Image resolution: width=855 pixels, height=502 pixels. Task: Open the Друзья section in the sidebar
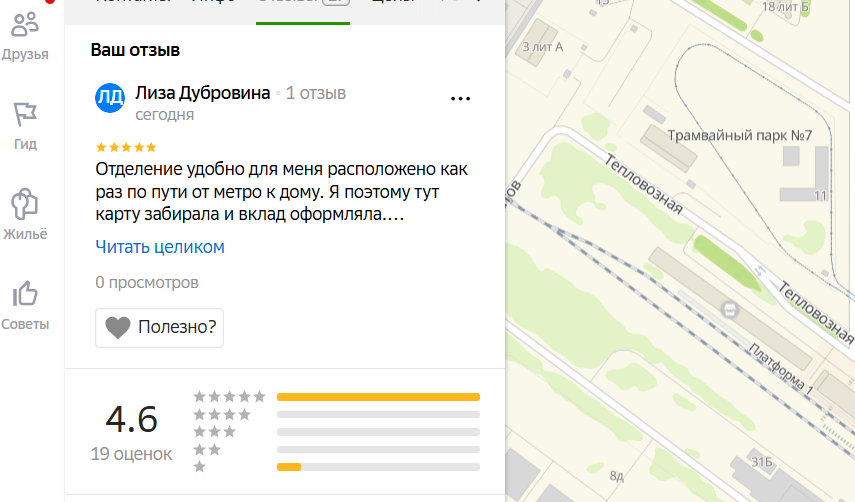(25, 35)
